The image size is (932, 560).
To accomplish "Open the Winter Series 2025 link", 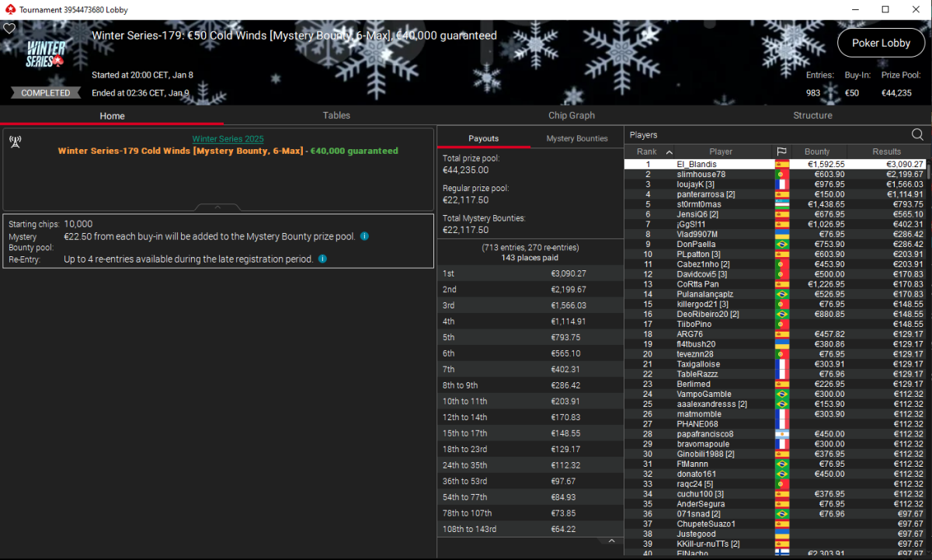I will [228, 139].
